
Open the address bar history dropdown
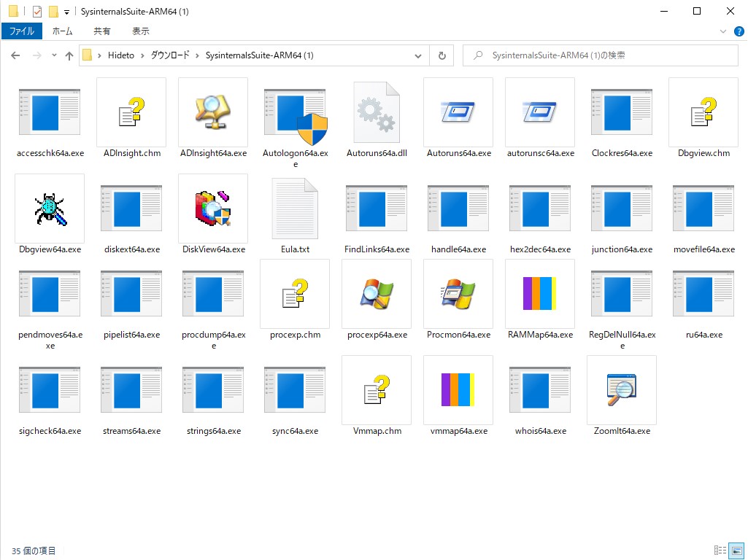point(417,55)
